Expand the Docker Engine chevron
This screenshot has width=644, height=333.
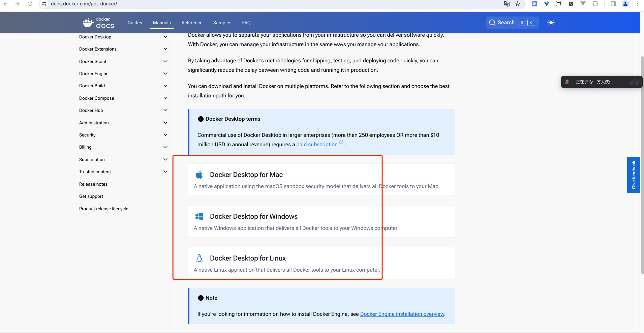tap(165, 73)
